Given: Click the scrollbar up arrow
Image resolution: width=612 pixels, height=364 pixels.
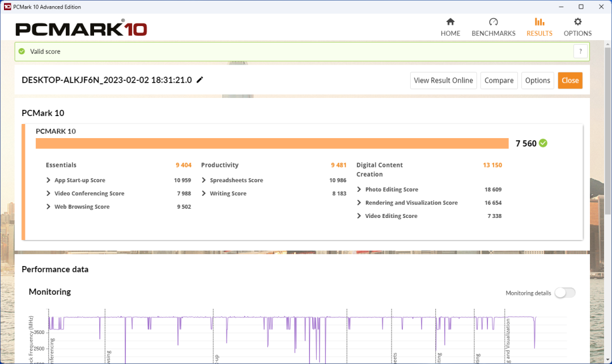Looking at the screenshot, I should pos(607,44).
